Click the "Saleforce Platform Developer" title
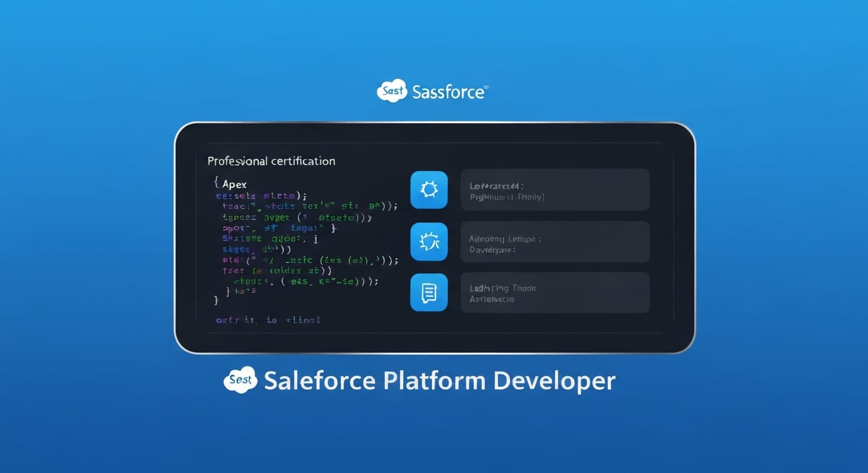Image resolution: width=868 pixels, height=473 pixels. [440, 381]
